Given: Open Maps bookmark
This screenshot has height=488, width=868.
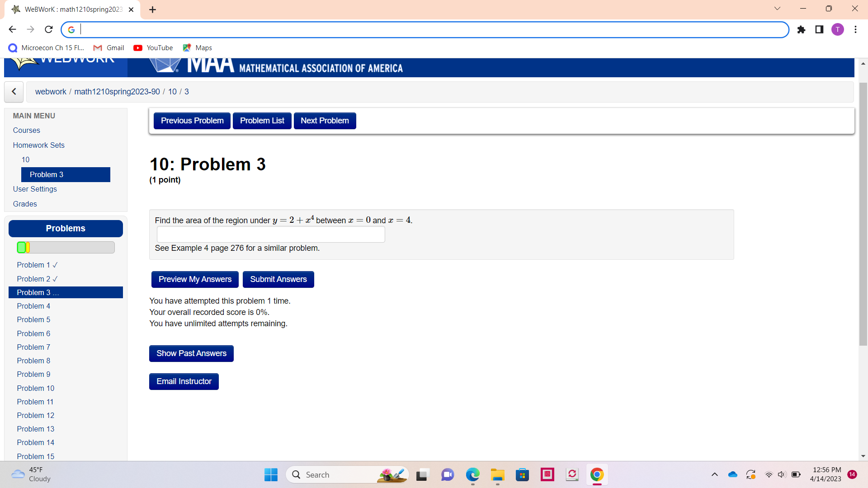Looking at the screenshot, I should [x=197, y=47].
